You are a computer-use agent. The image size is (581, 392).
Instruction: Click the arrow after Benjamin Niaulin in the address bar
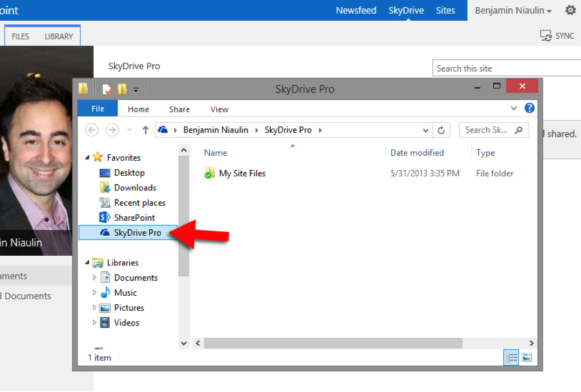256,130
